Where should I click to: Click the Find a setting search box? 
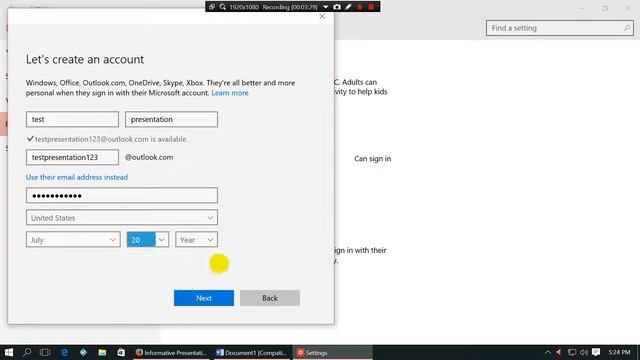click(x=560, y=28)
